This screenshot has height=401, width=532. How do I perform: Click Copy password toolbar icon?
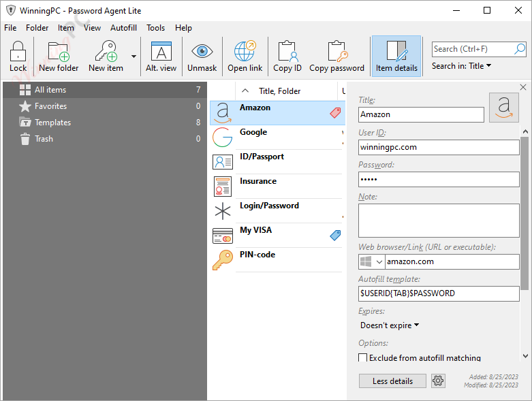click(x=337, y=57)
